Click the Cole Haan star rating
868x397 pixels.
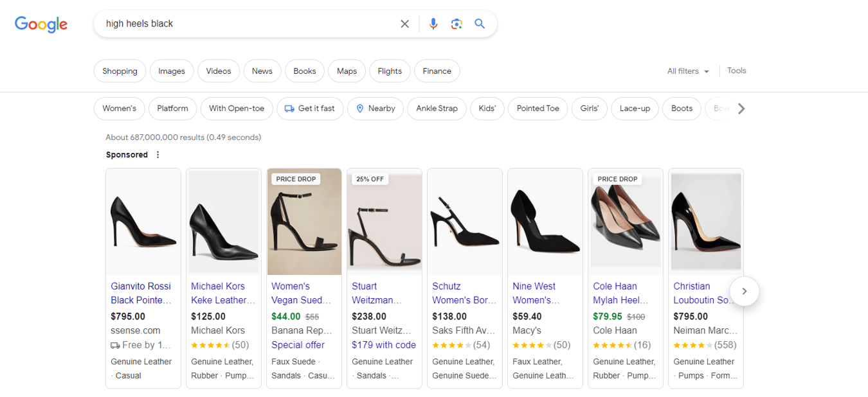click(612, 345)
